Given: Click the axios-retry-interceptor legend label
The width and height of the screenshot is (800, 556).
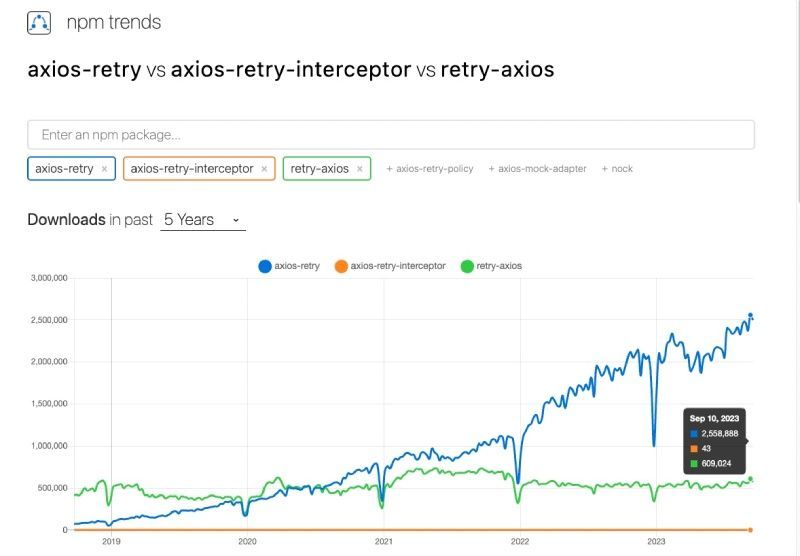Looking at the screenshot, I should point(398,266).
